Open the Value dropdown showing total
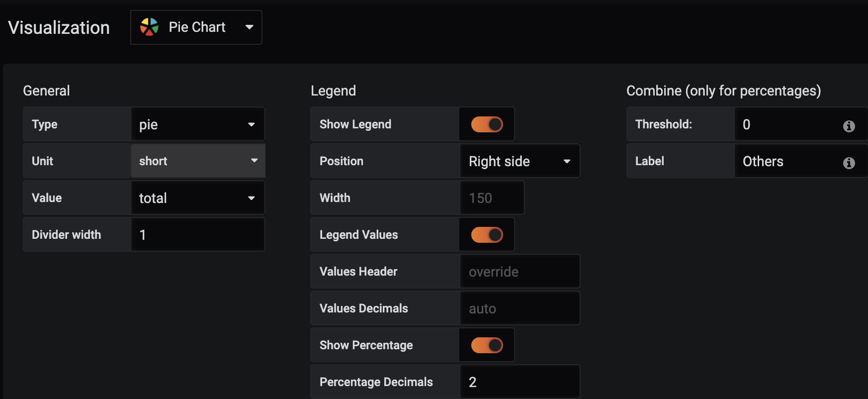 (198, 198)
